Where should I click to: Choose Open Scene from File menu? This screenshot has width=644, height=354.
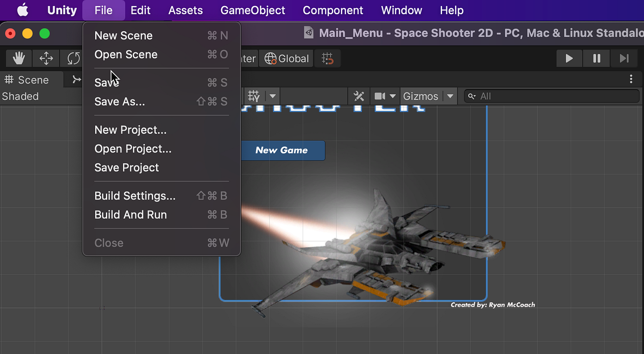(161, 54)
